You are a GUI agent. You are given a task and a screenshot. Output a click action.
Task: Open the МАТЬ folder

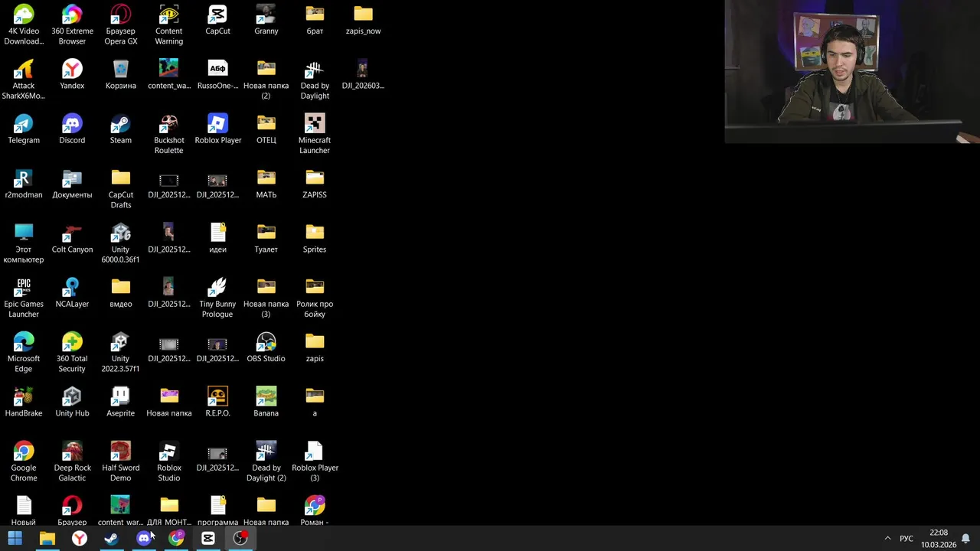266,184
